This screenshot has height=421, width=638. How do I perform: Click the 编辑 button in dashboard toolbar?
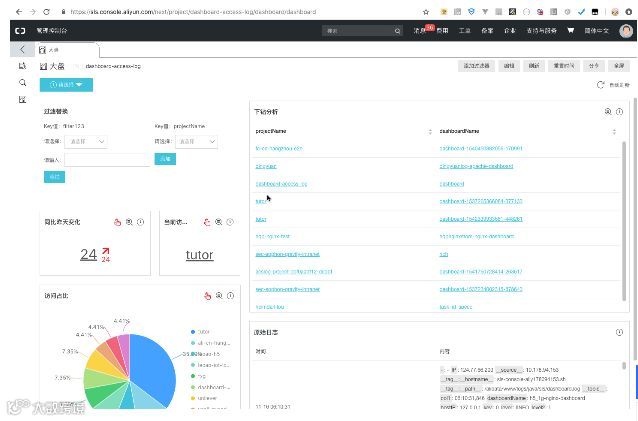509,65
